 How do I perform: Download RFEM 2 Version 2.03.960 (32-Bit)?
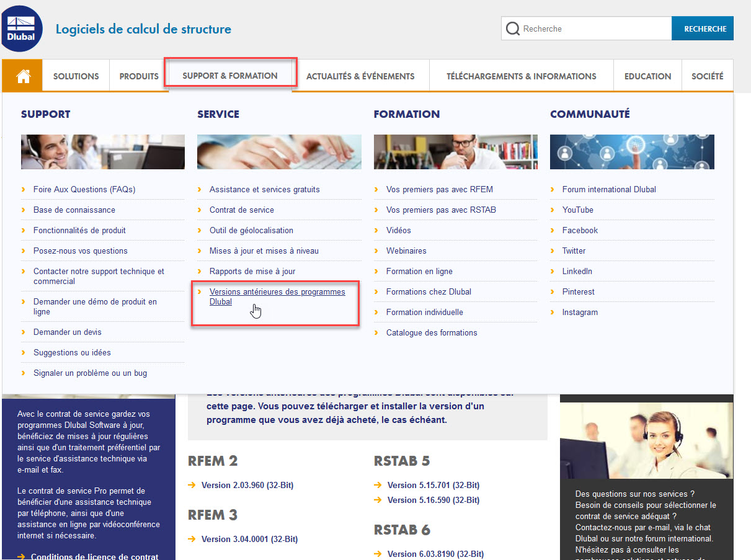coord(247,485)
